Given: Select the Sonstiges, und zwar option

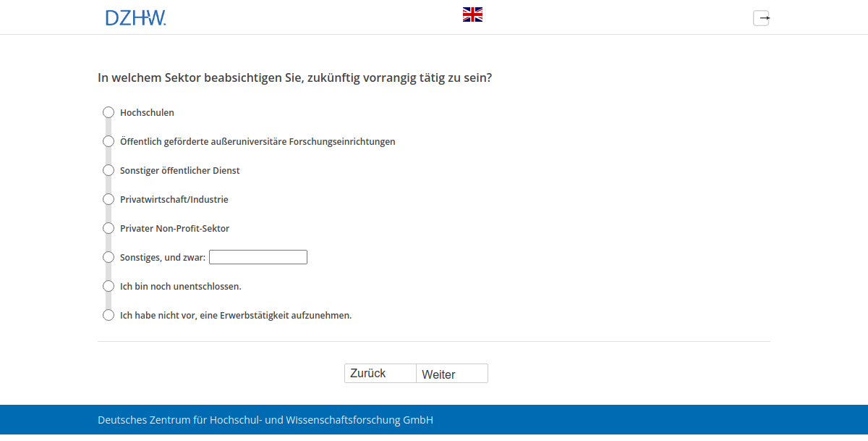Looking at the screenshot, I should pos(109,257).
